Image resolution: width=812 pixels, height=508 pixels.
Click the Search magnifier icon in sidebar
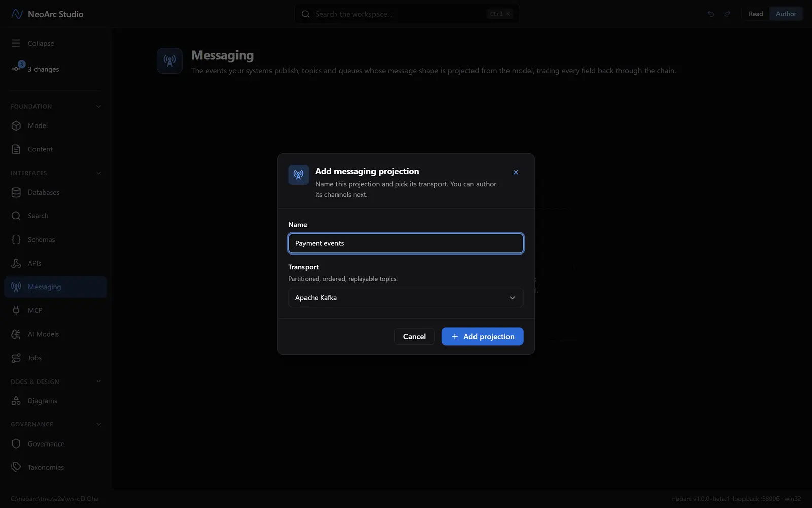[x=16, y=216]
